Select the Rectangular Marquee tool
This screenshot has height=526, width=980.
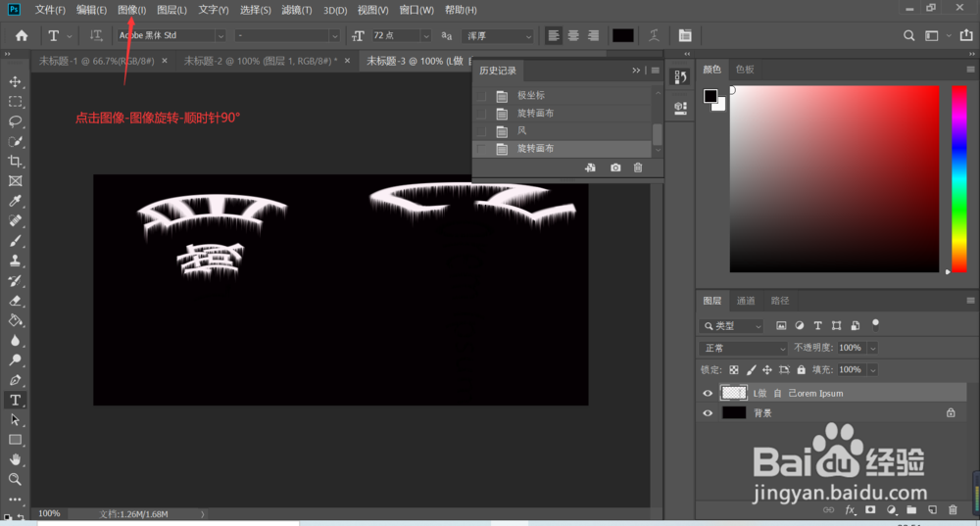pos(15,102)
